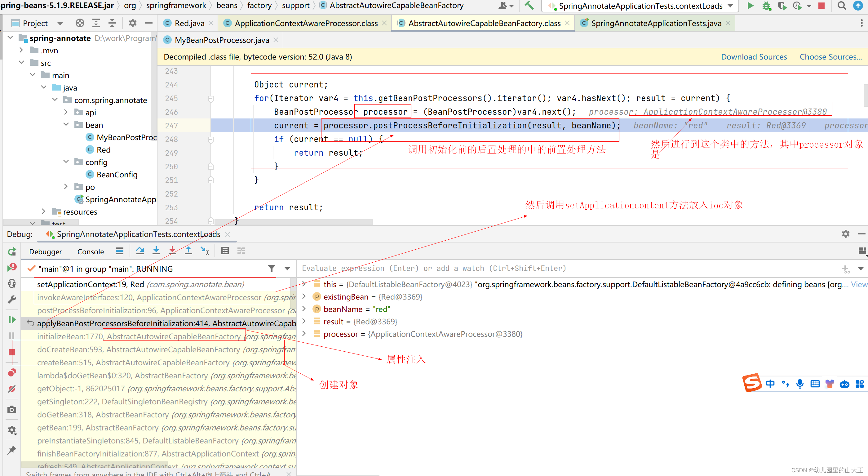Open run configuration dropdown SpringAnnotateApplicationTests.contextLoads
Image resolution: width=868 pixels, height=476 pixels.
tap(640, 6)
